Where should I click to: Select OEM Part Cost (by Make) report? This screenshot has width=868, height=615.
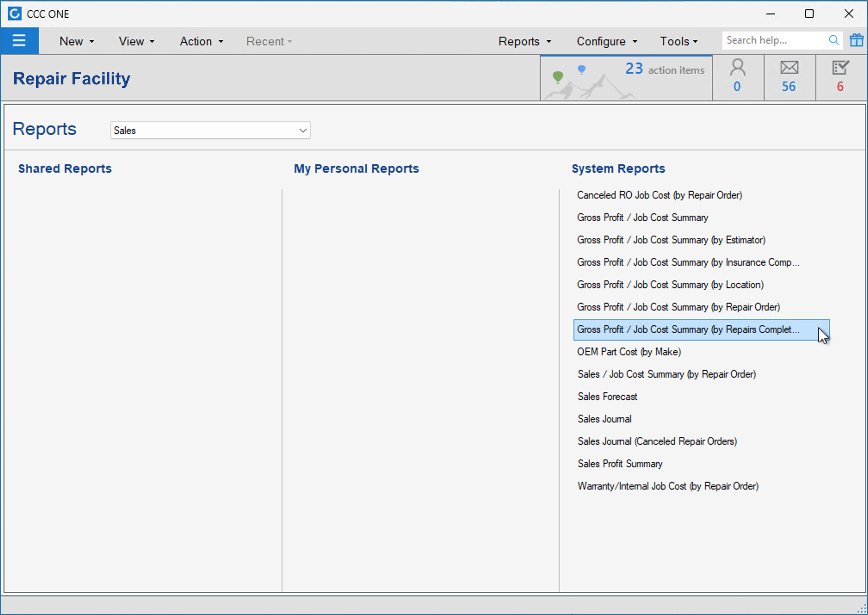point(629,352)
